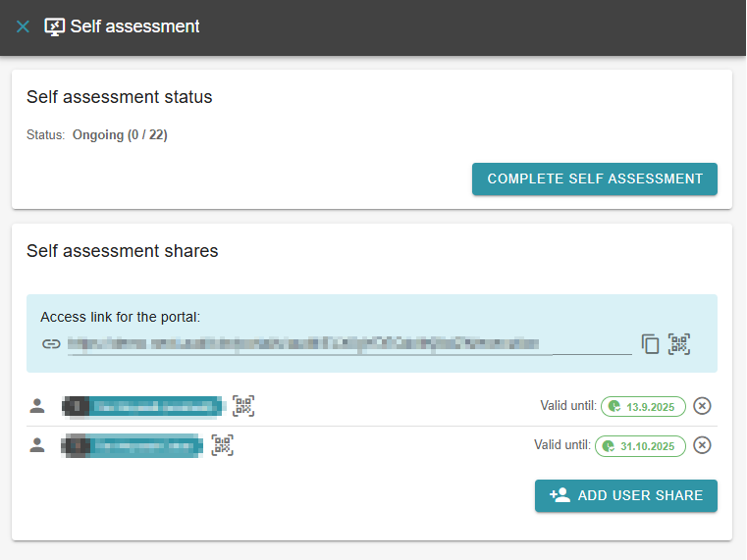Remove the share valid until 13.9.2025
Screen dimensions: 747x560
702,406
